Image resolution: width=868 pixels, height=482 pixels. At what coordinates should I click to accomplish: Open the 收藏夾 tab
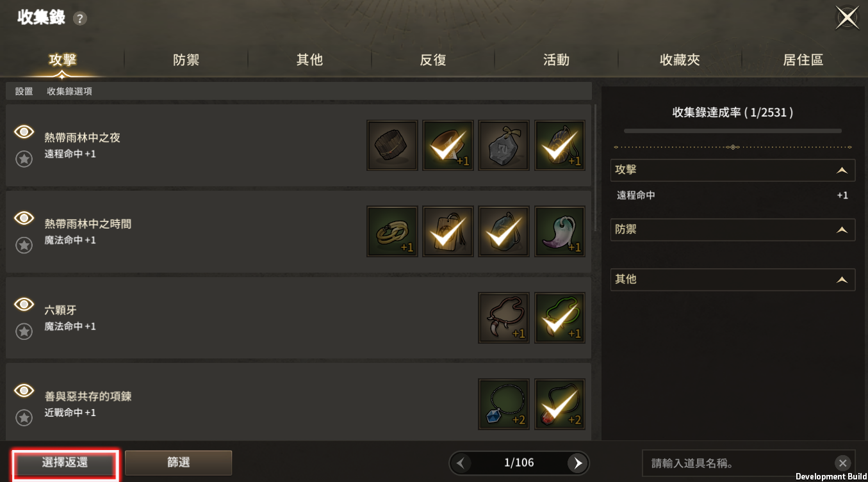point(680,60)
